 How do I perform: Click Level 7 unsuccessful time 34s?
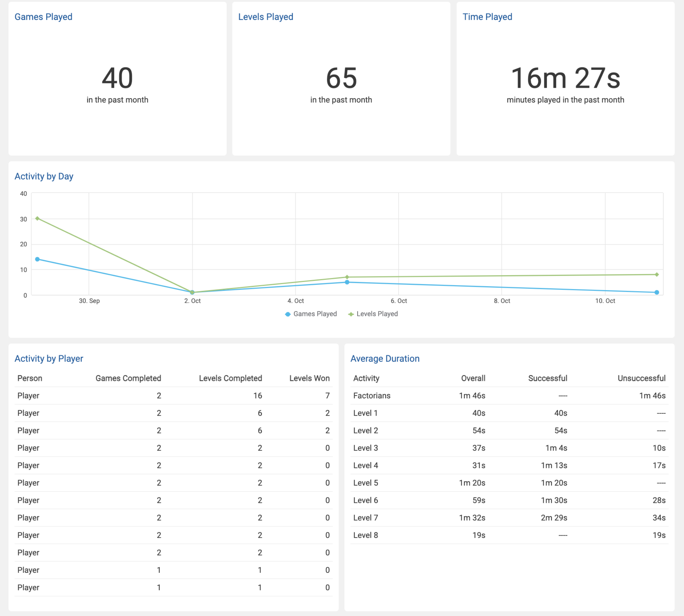click(659, 518)
